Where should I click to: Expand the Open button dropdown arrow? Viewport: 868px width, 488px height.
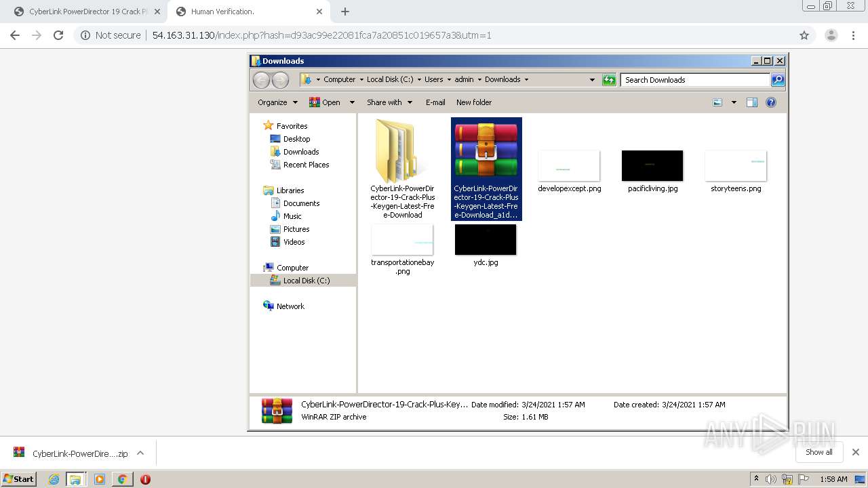click(352, 102)
